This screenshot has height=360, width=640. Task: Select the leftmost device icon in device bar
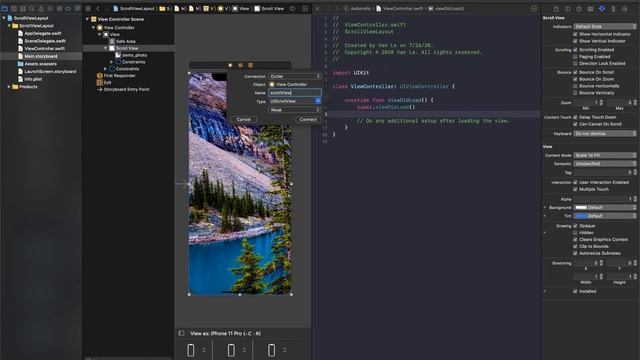191,350
